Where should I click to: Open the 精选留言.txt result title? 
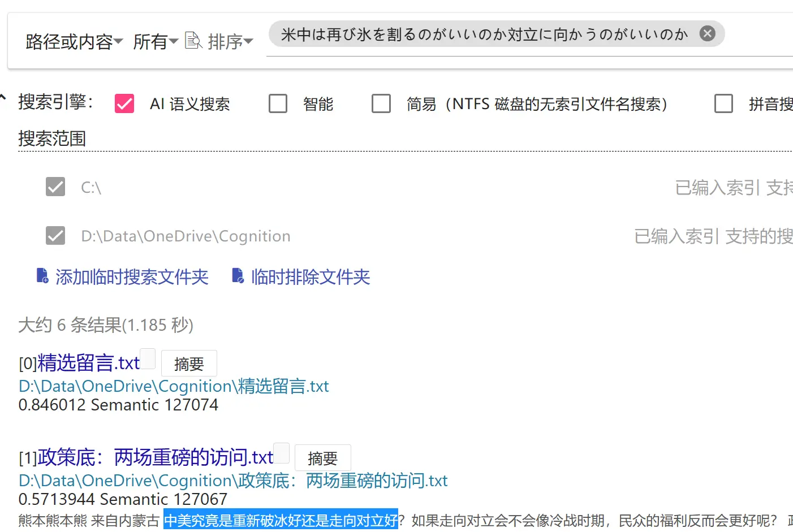(88, 363)
